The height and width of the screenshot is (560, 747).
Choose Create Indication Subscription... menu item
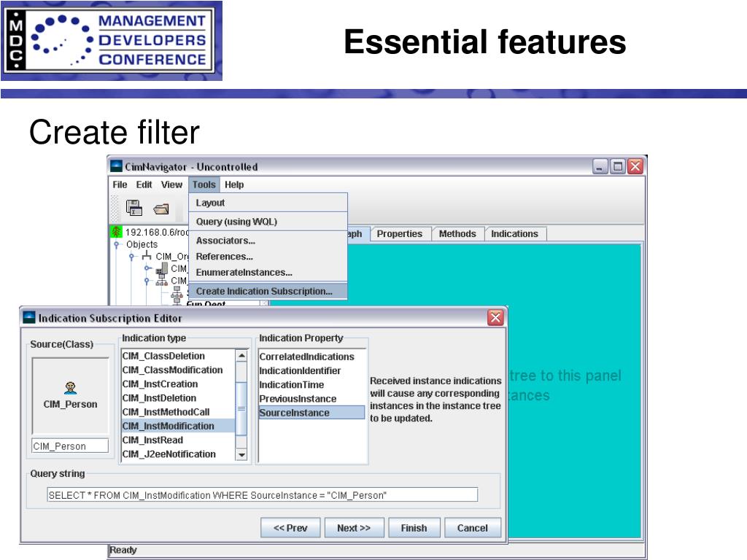268,291
